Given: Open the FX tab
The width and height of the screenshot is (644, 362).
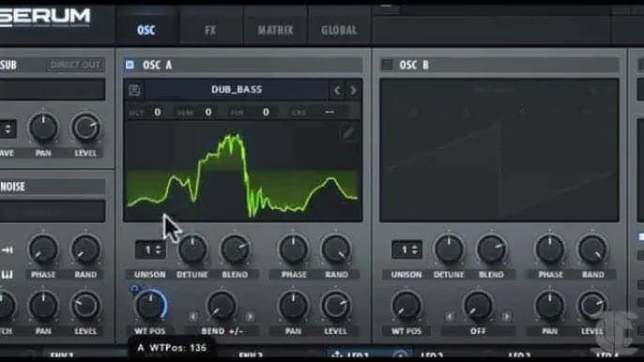Looking at the screenshot, I should [210, 30].
